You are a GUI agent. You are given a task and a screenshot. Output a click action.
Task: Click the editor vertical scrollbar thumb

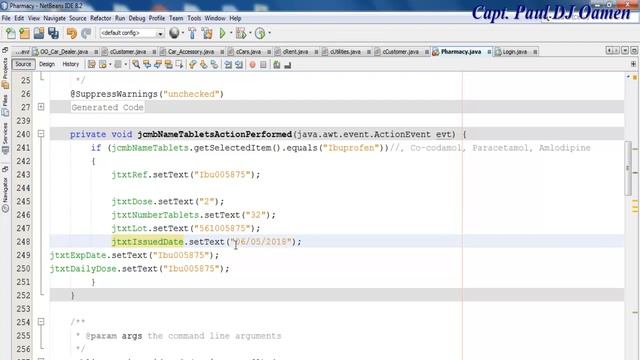pos(628,168)
